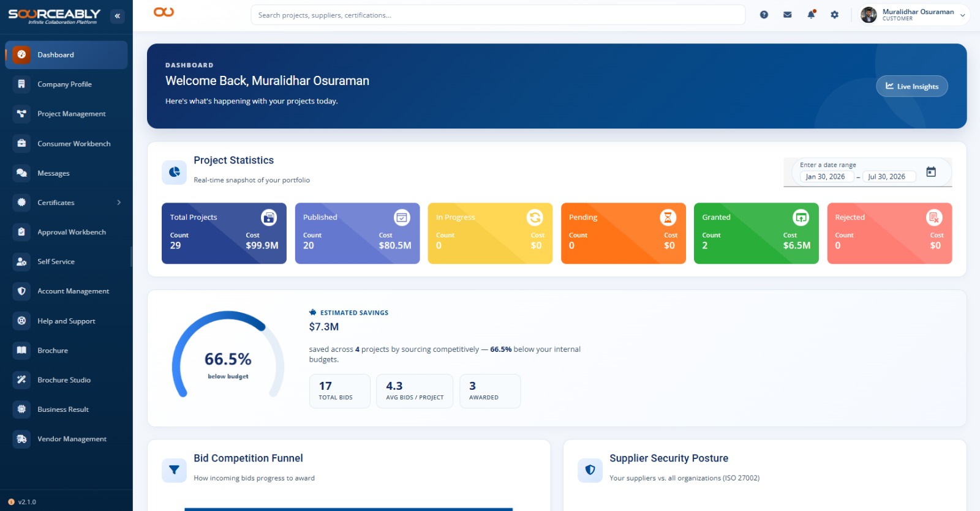Click the Supplier Security Posture shield icon
The width and height of the screenshot is (980, 511).
click(590, 470)
